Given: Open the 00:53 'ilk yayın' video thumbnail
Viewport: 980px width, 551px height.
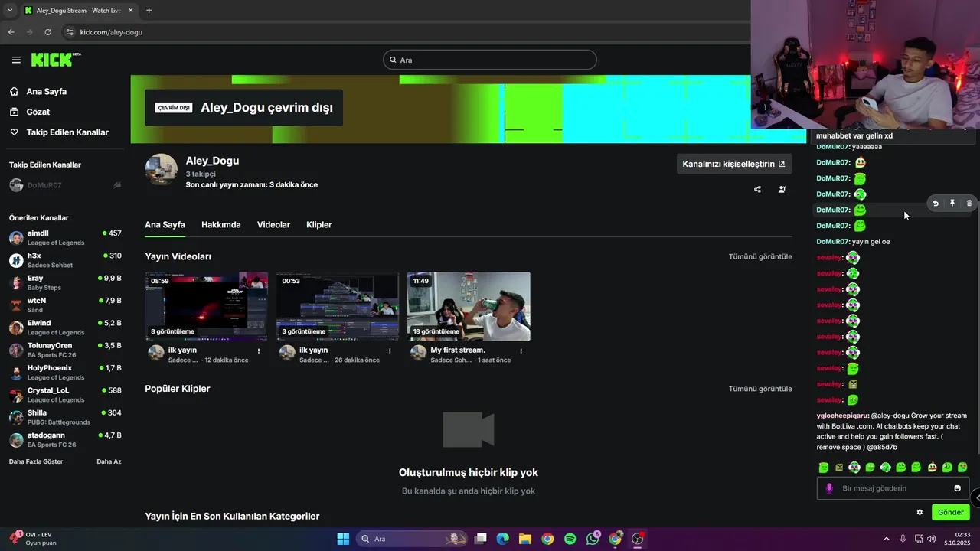Looking at the screenshot, I should point(338,306).
